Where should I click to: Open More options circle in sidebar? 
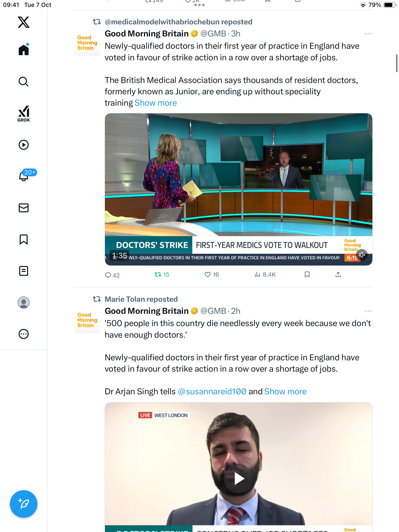coord(24,334)
